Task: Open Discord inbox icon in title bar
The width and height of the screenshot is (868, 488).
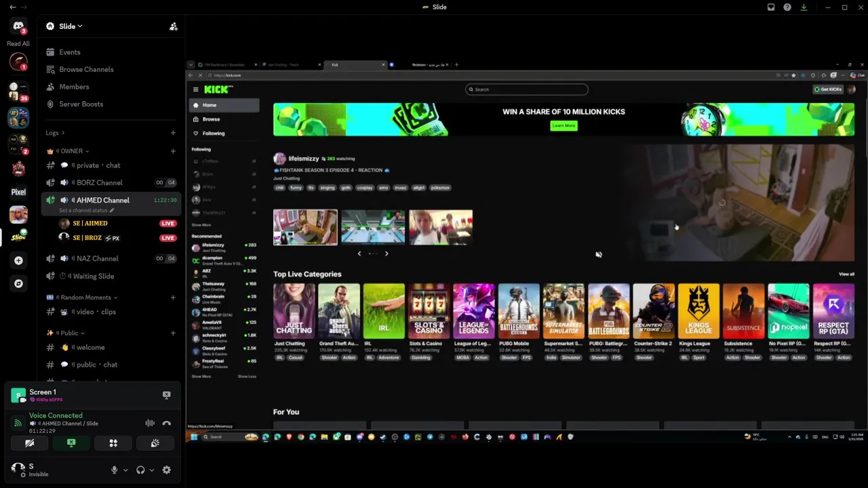Action: point(771,7)
